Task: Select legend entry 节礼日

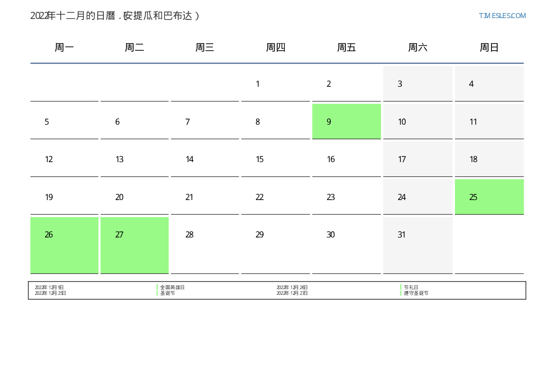Action: pyautogui.click(x=411, y=287)
